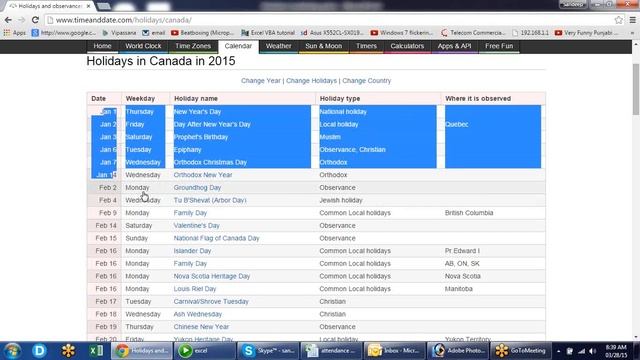
Task: Select the Calendar menu tab
Action: point(238,46)
